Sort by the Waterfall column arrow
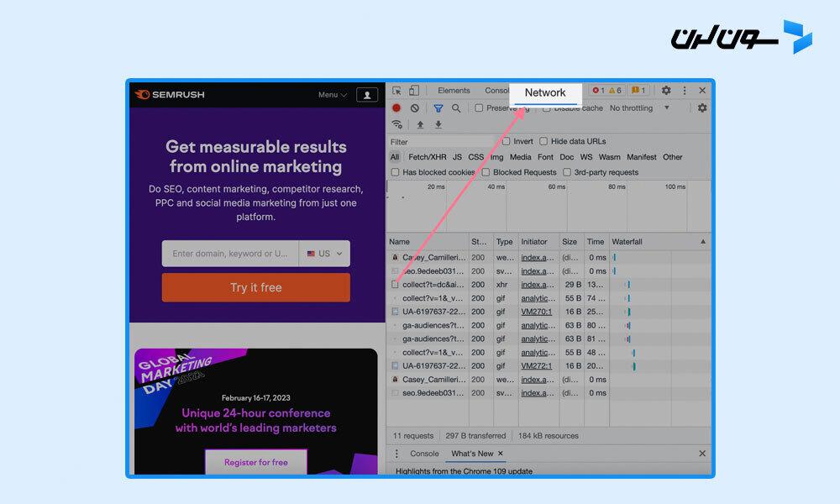840x504 pixels. (x=703, y=242)
